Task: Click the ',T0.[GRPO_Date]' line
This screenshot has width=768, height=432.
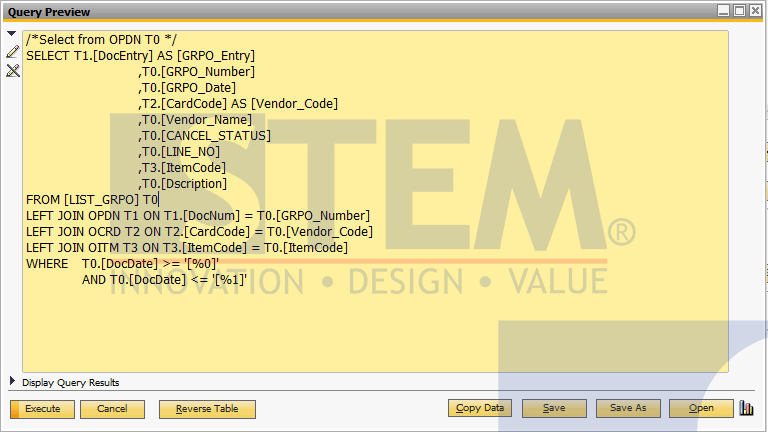Action: click(187, 88)
